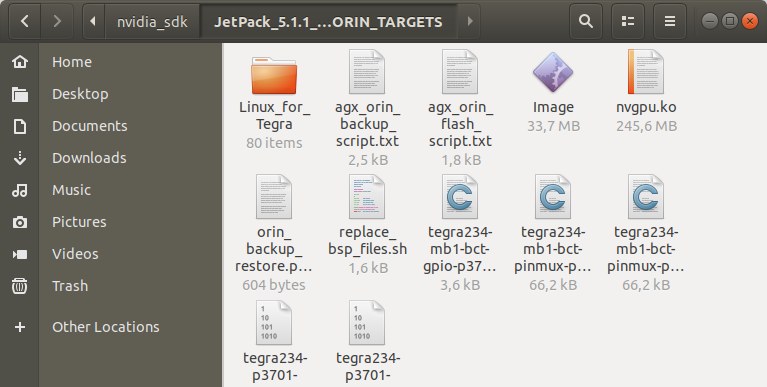The width and height of the screenshot is (767, 387).
Task: Go to Trash in the sidebar
Action: coord(70,286)
